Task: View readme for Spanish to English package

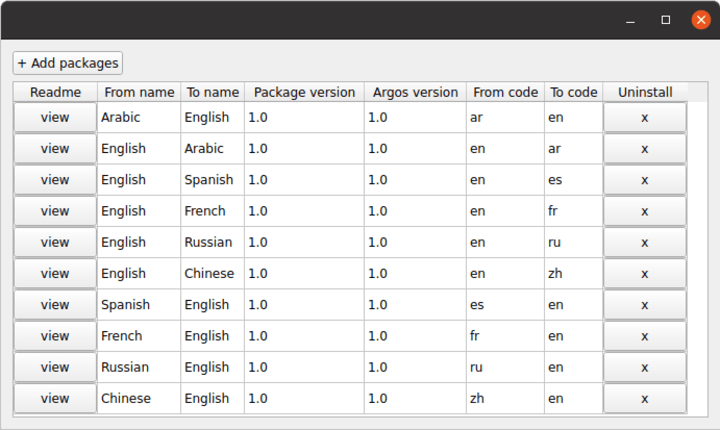Action: pos(55,305)
